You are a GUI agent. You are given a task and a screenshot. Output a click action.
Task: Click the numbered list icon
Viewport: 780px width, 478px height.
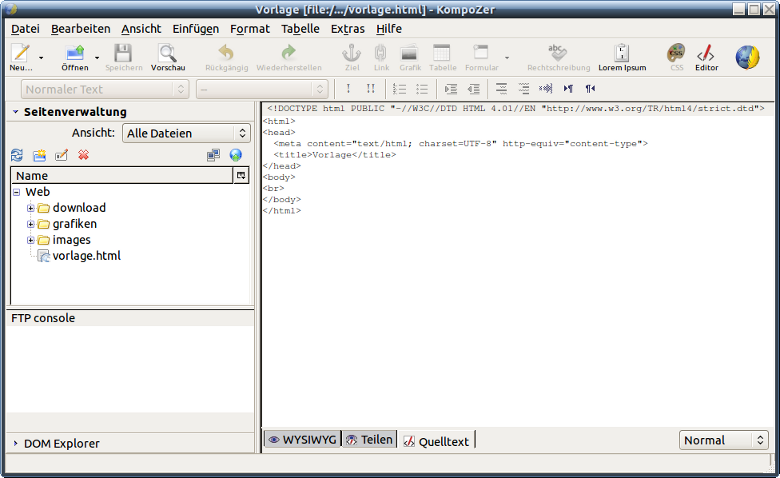pos(399,89)
